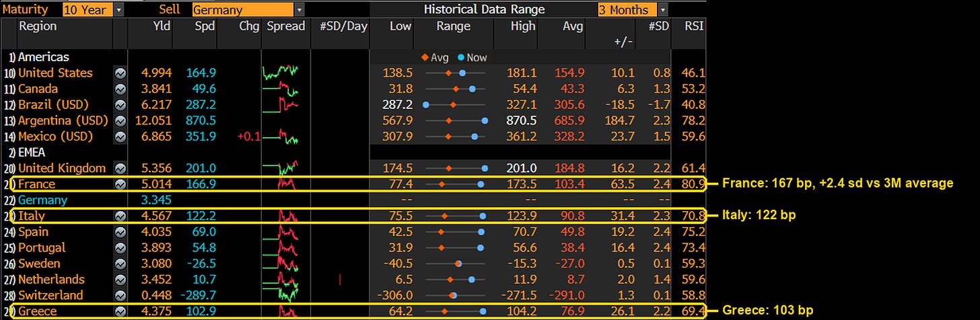Sort by the Spd column header

click(x=206, y=26)
